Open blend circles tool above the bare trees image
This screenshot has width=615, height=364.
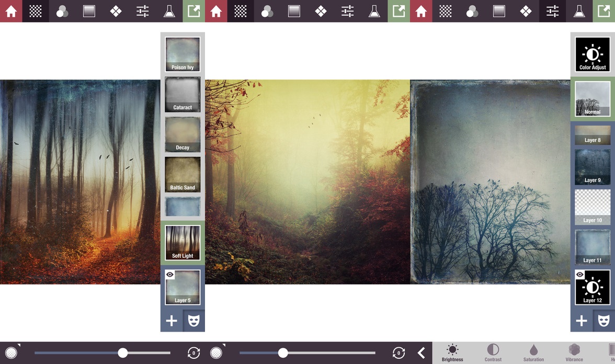(x=472, y=11)
